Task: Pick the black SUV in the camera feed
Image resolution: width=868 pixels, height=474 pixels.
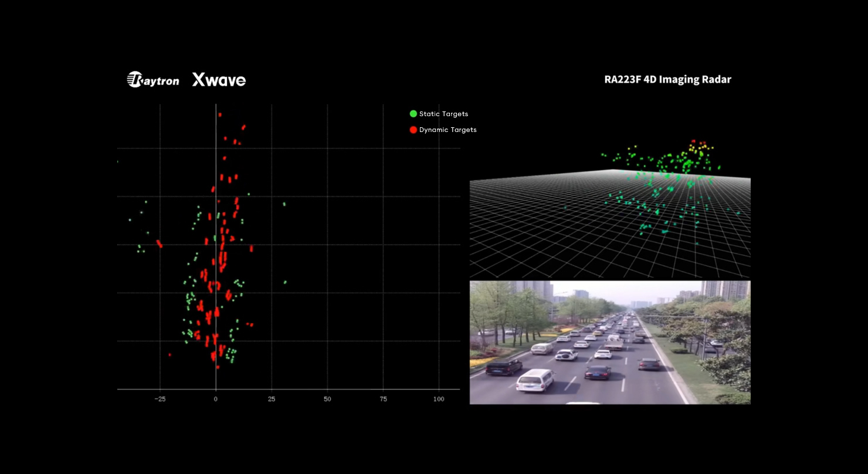Action: [x=503, y=367]
